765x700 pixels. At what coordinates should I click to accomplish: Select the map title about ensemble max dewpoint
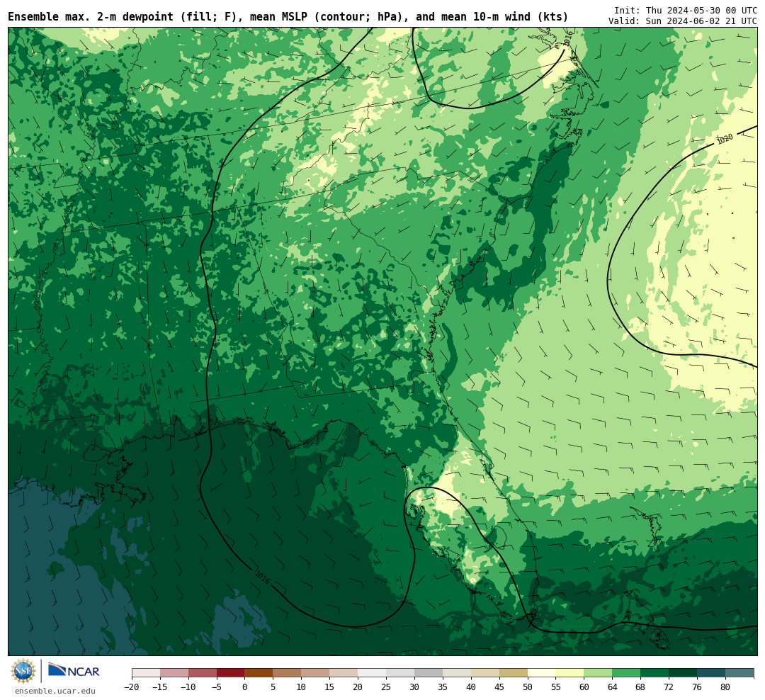click(288, 17)
